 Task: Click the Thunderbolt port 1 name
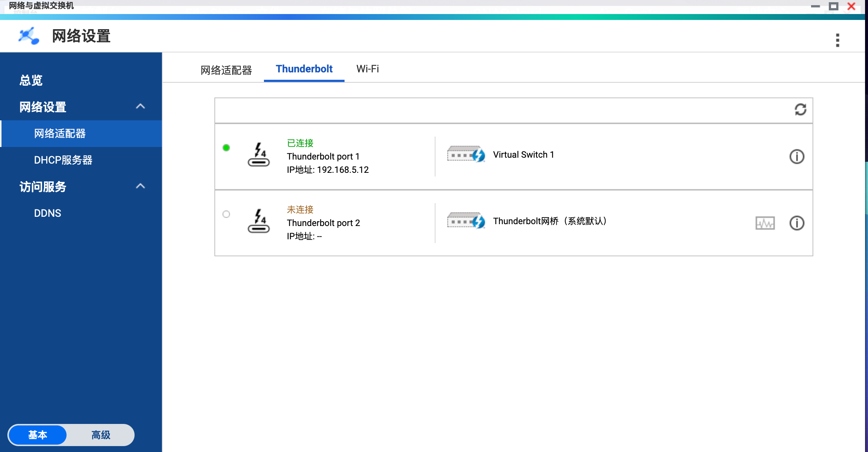(323, 157)
